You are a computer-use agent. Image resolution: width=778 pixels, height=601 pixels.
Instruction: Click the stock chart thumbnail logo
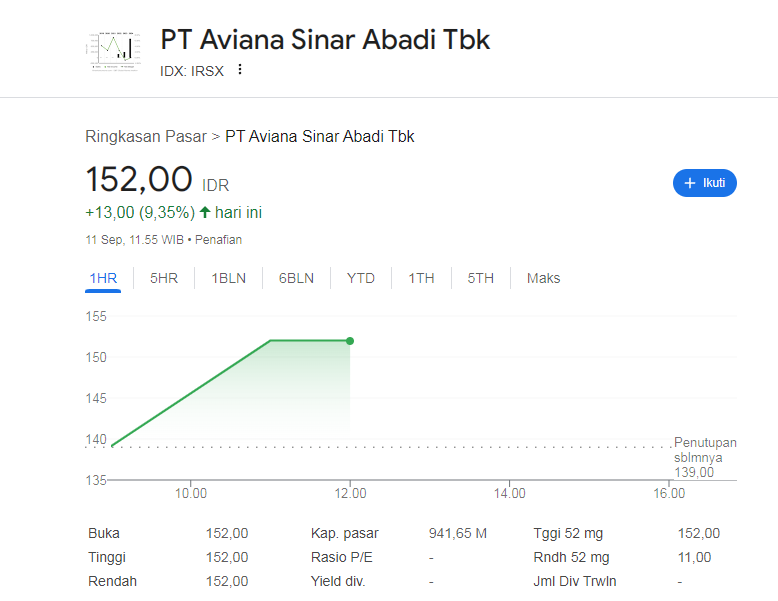pyautogui.click(x=115, y=47)
